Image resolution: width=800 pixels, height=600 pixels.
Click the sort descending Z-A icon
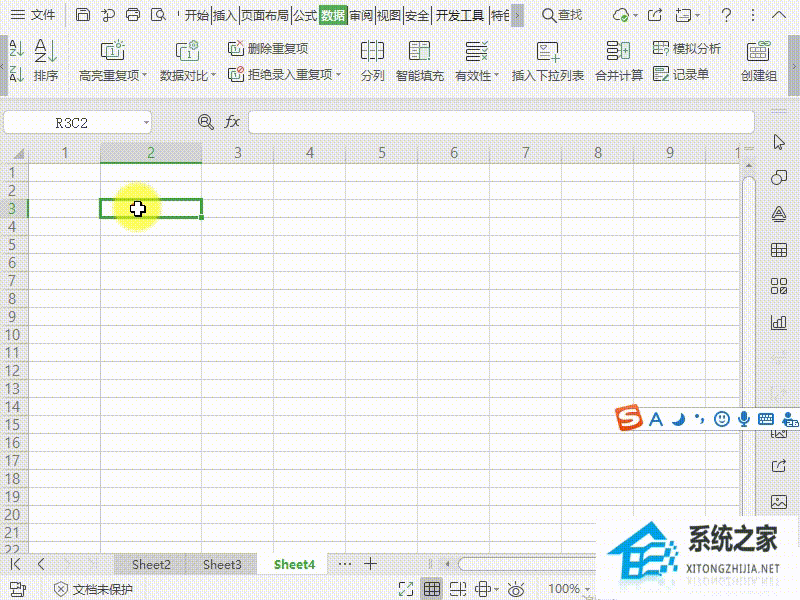(x=16, y=74)
